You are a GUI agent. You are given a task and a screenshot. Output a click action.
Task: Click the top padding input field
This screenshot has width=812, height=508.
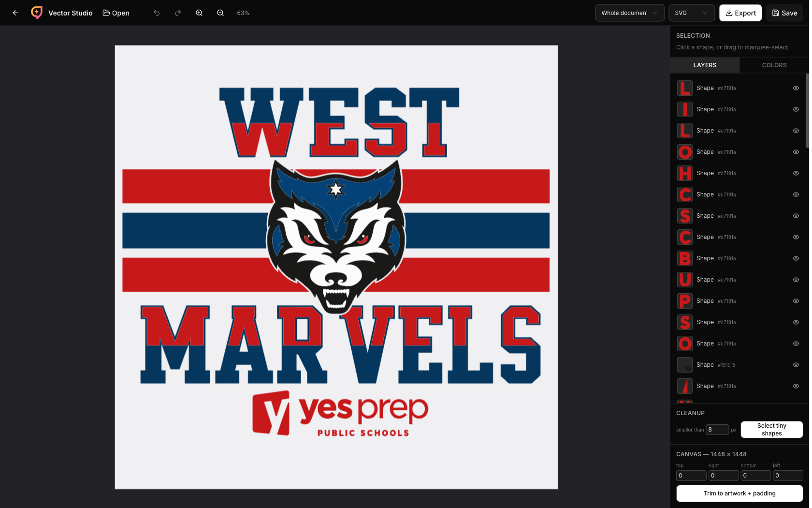[x=691, y=476]
